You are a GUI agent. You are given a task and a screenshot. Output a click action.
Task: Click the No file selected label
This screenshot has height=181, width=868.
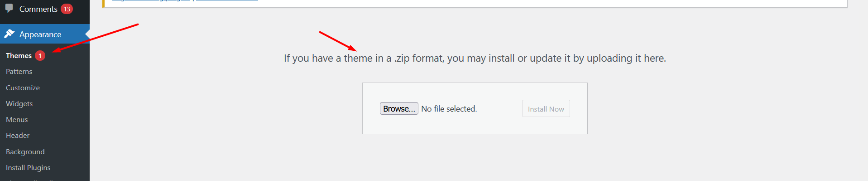449,109
